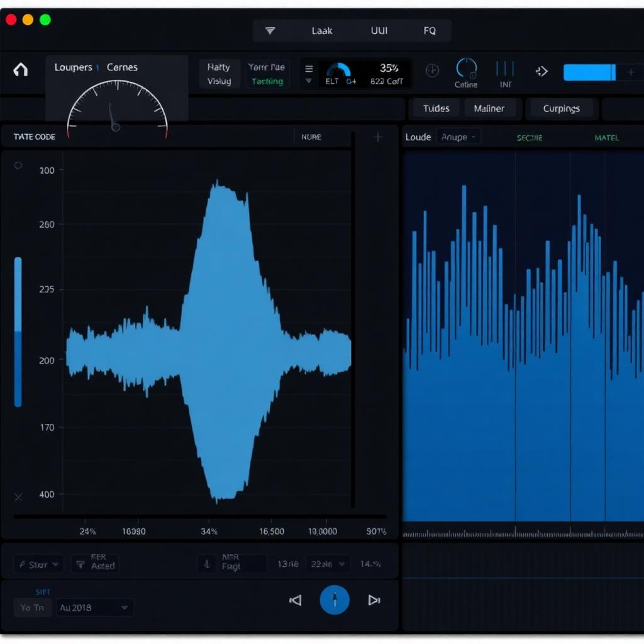Skip to previous track

[x=295, y=600]
